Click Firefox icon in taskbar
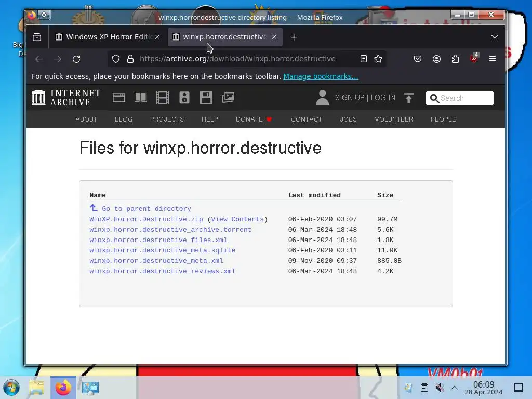This screenshot has width=532, height=399. [63, 388]
